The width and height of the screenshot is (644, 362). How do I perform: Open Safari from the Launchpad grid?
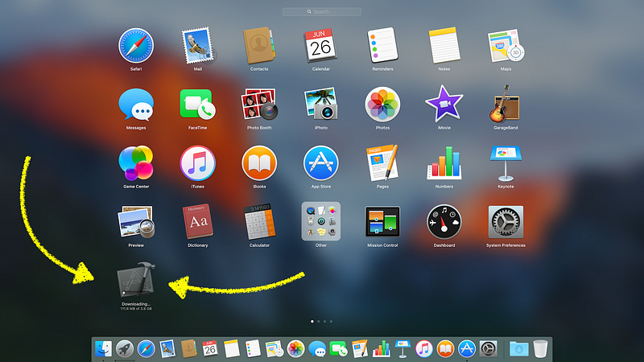pyautogui.click(x=136, y=46)
